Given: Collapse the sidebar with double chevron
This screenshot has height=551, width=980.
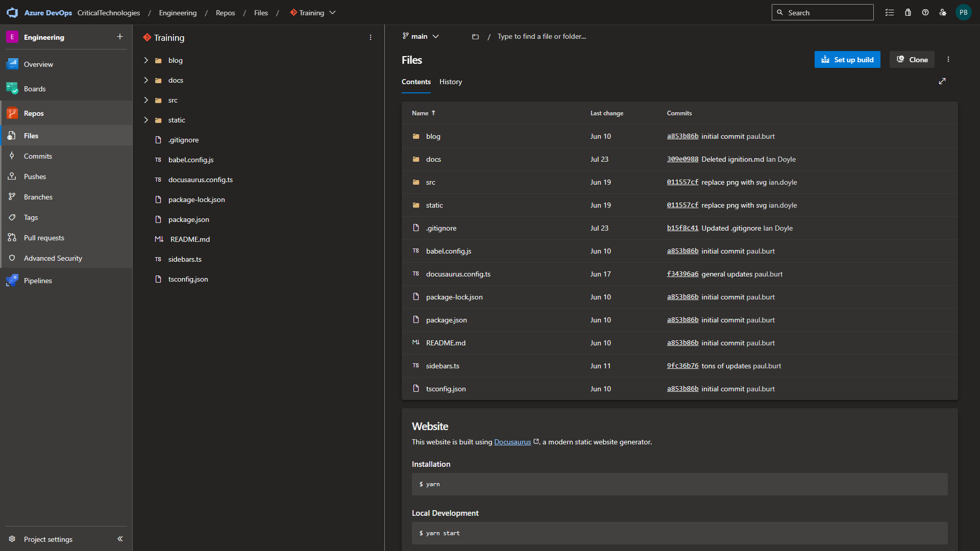Looking at the screenshot, I should 120,539.
